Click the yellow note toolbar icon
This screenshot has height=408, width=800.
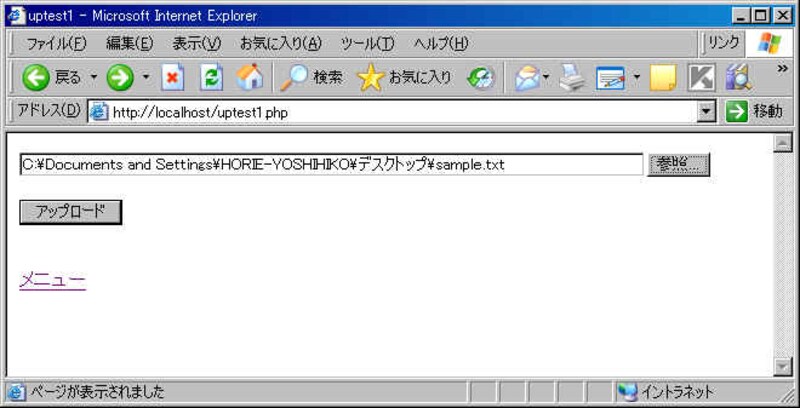pyautogui.click(x=663, y=78)
